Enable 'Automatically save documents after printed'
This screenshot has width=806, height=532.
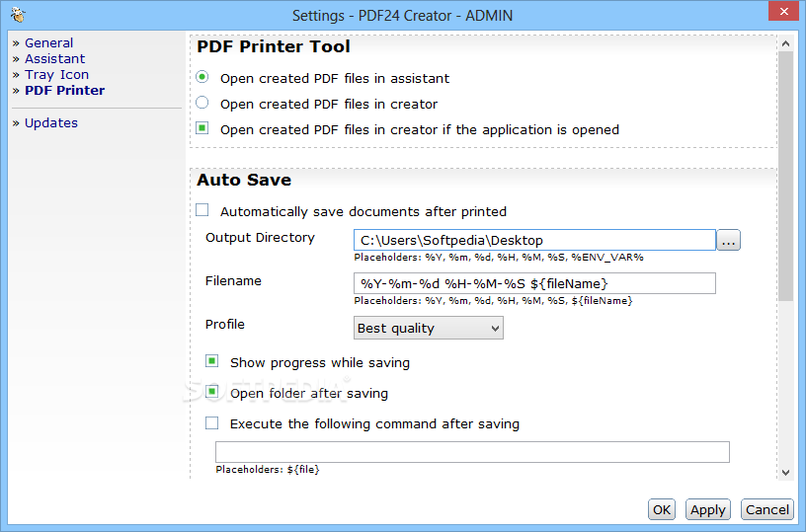tap(202, 210)
